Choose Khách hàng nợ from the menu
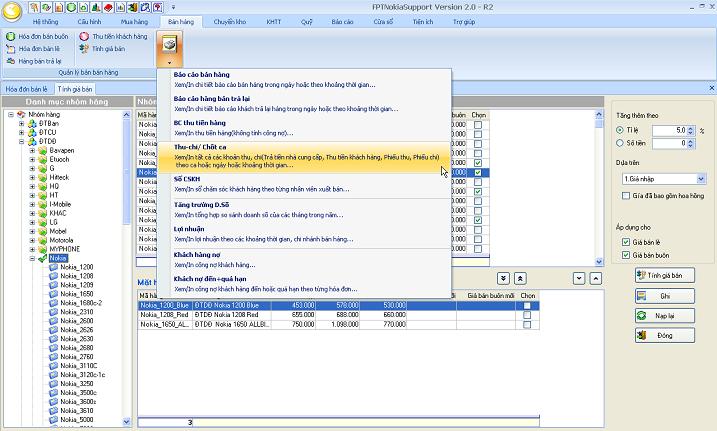The image size is (717, 431). 304,260
